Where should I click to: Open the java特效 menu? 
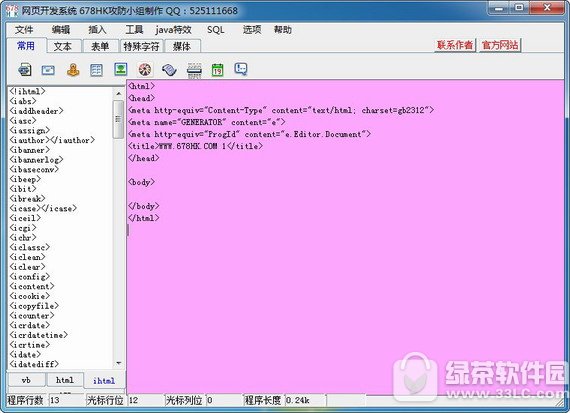coord(173,30)
